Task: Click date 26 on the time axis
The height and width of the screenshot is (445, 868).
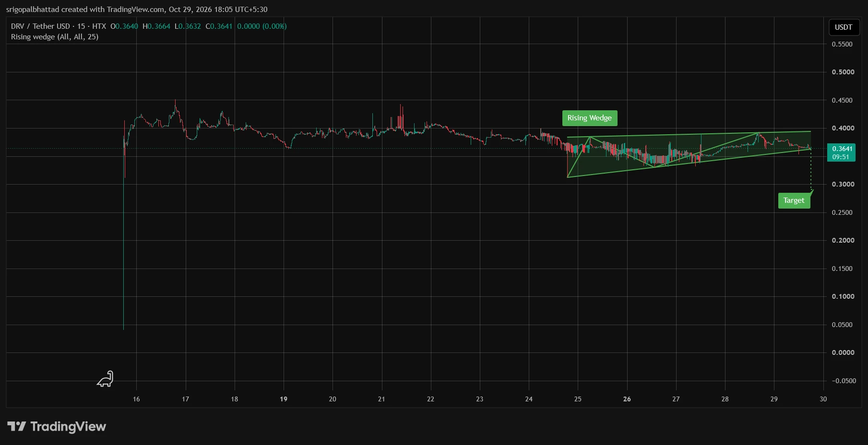Action: pyautogui.click(x=627, y=399)
